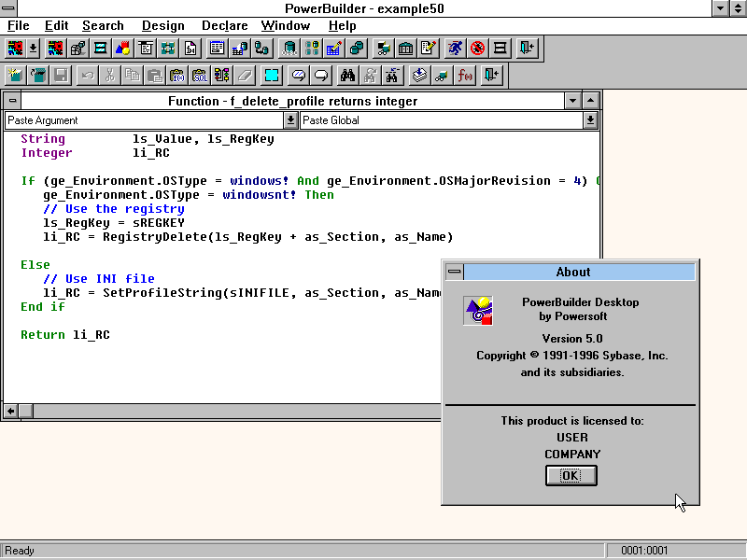
Task: Click the Save diskette icon in the PainterBar
Action: coord(61,76)
